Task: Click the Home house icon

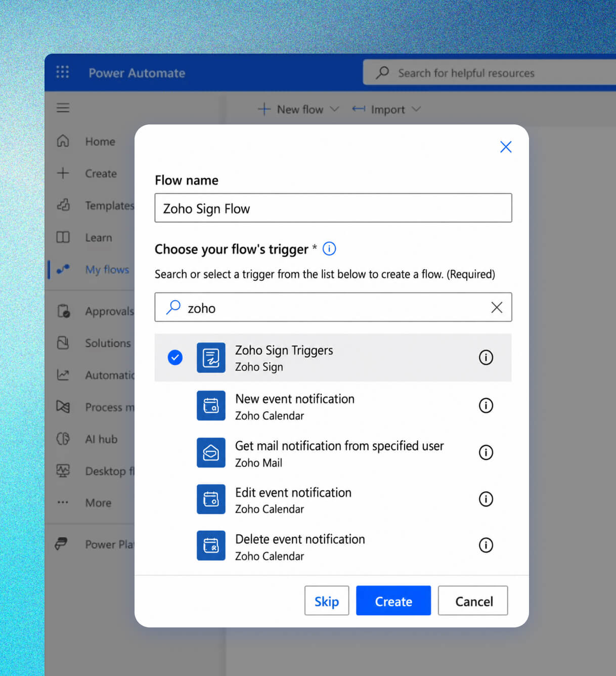Action: [63, 141]
